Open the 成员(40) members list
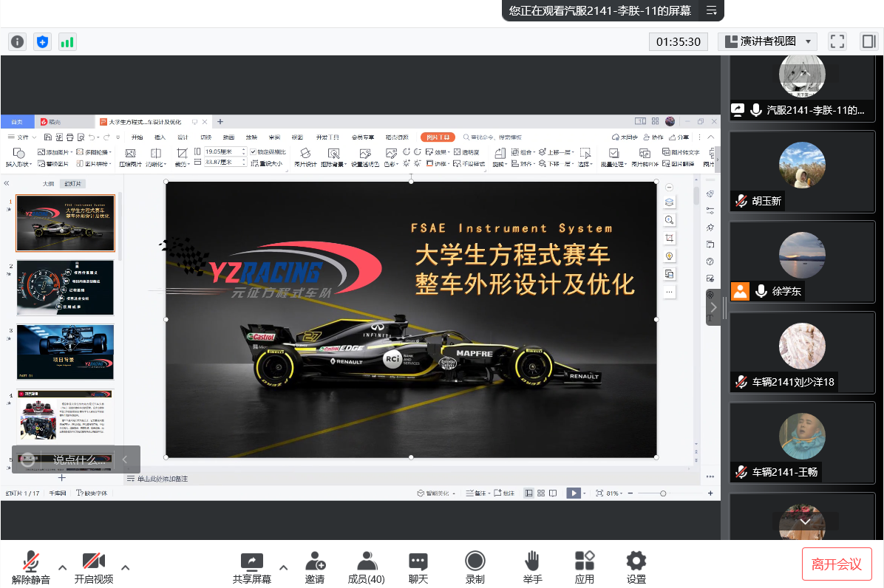884x588 pixels. click(x=367, y=567)
